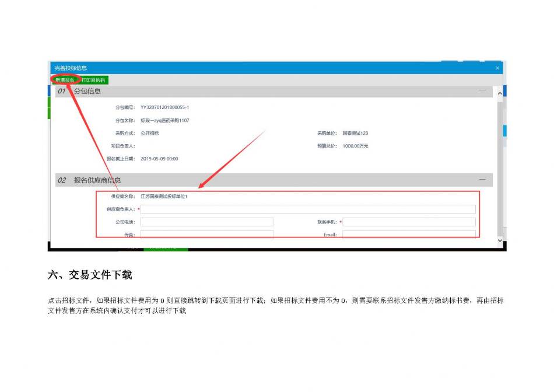
Task: Click the 分包名称 value 标段一zyq医药采购1107
Action: click(164, 121)
